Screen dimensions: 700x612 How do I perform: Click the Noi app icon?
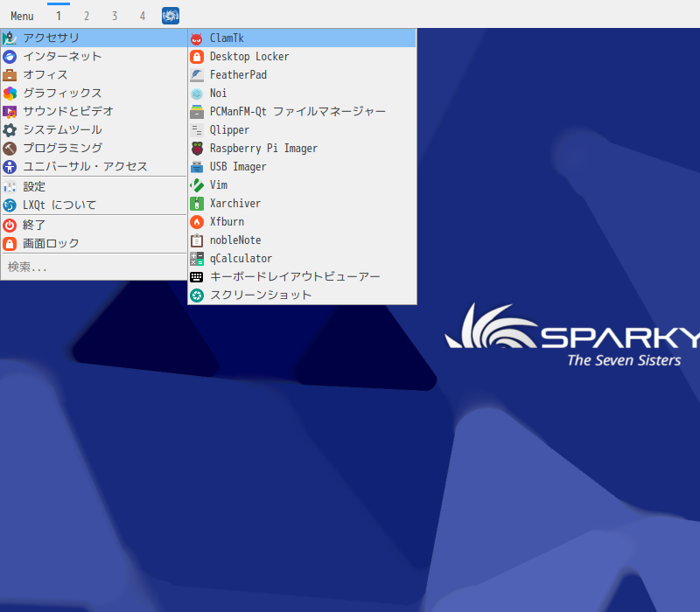click(197, 94)
